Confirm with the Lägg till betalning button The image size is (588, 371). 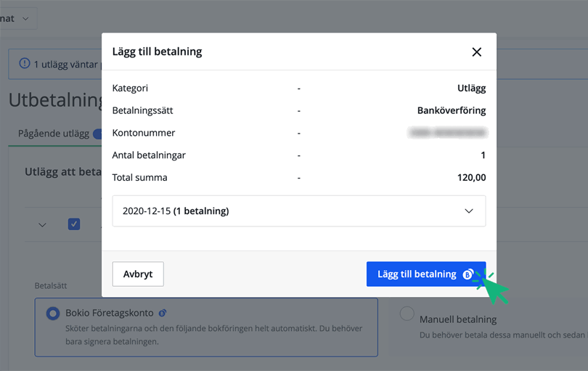coord(417,274)
